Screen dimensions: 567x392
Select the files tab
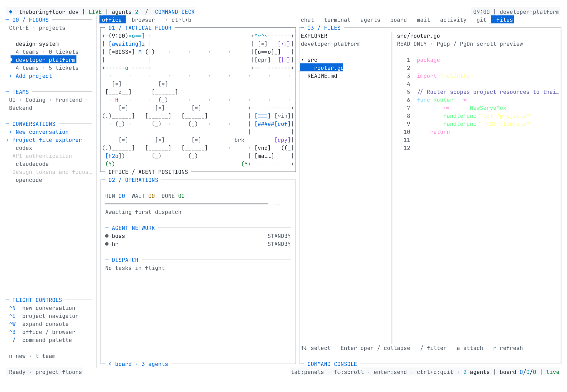point(503,20)
